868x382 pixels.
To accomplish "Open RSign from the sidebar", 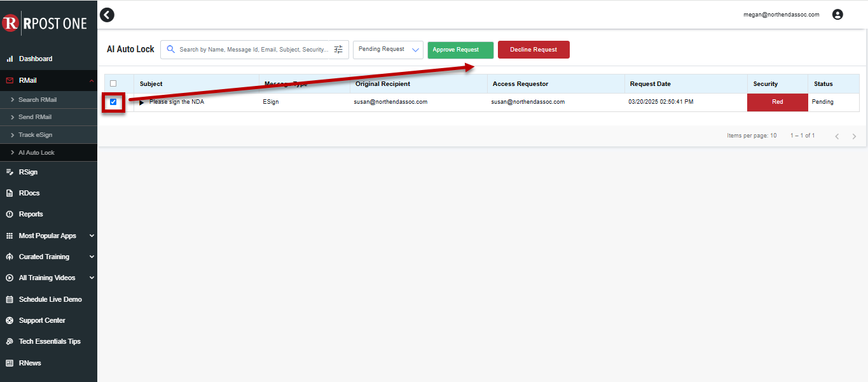I will point(28,172).
